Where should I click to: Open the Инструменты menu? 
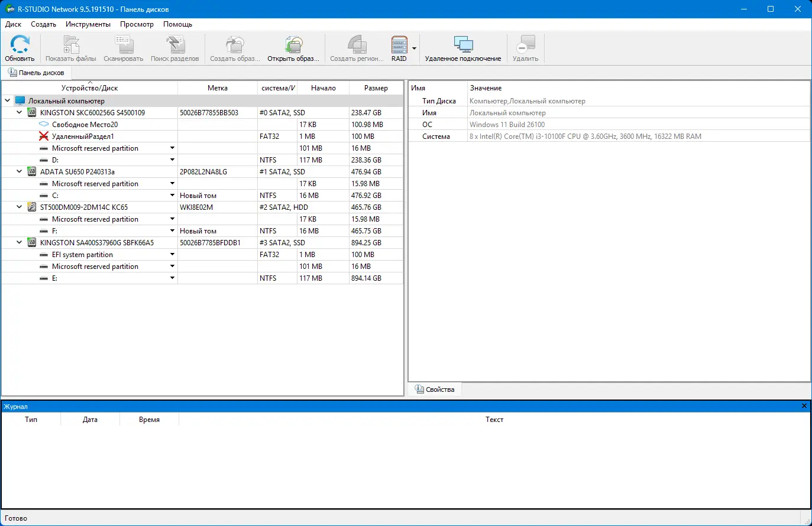tap(88, 24)
